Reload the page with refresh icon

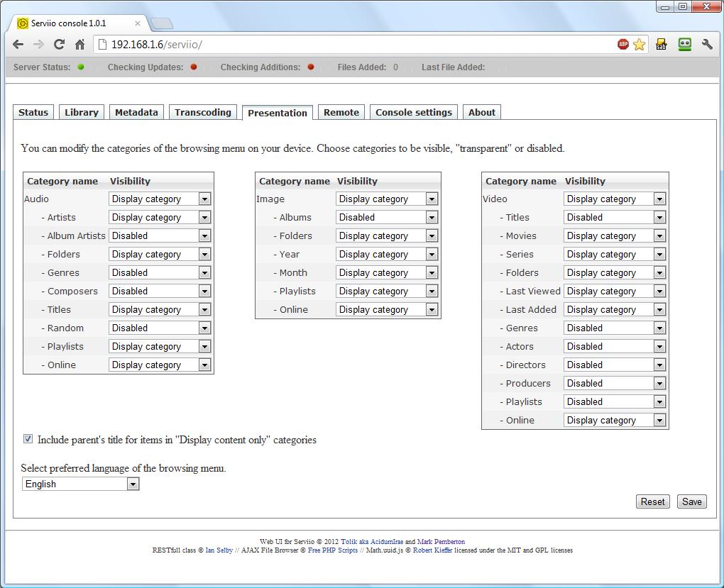tap(60, 44)
